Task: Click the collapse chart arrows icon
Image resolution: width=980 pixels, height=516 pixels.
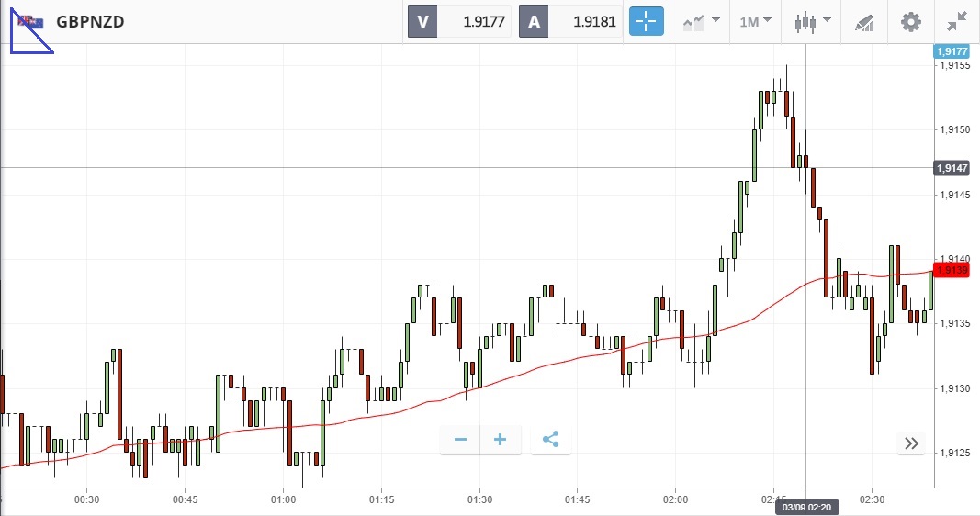Action: [x=956, y=21]
